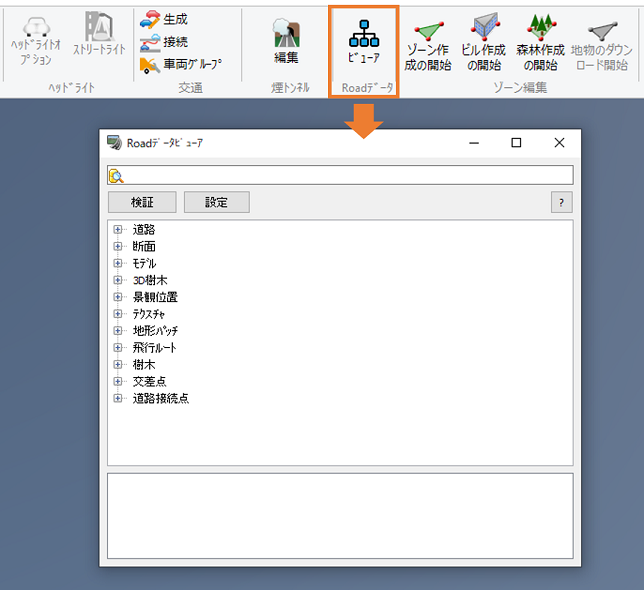Image resolution: width=644 pixels, height=590 pixels.
Task: Open the Roadデータ ビューア icon
Action: pyautogui.click(x=364, y=33)
